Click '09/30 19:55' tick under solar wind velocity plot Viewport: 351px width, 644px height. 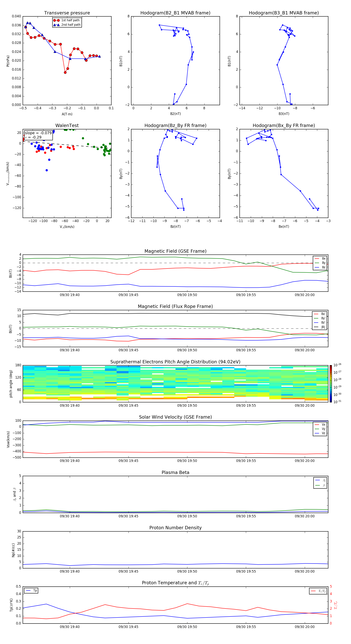[246, 461]
